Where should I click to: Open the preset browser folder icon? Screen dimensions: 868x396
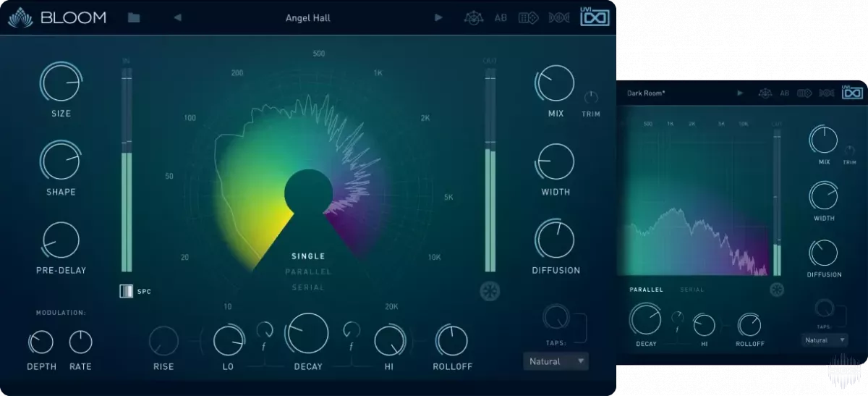[134, 18]
